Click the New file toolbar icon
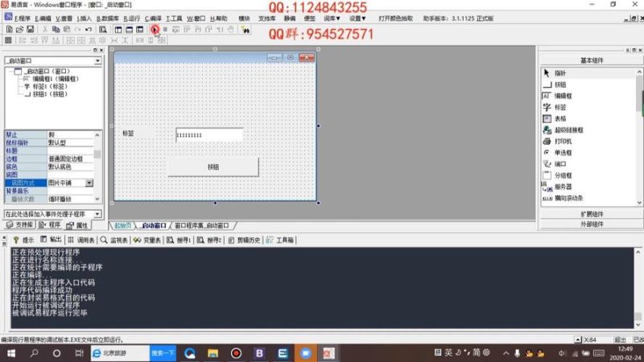 pos(9,30)
